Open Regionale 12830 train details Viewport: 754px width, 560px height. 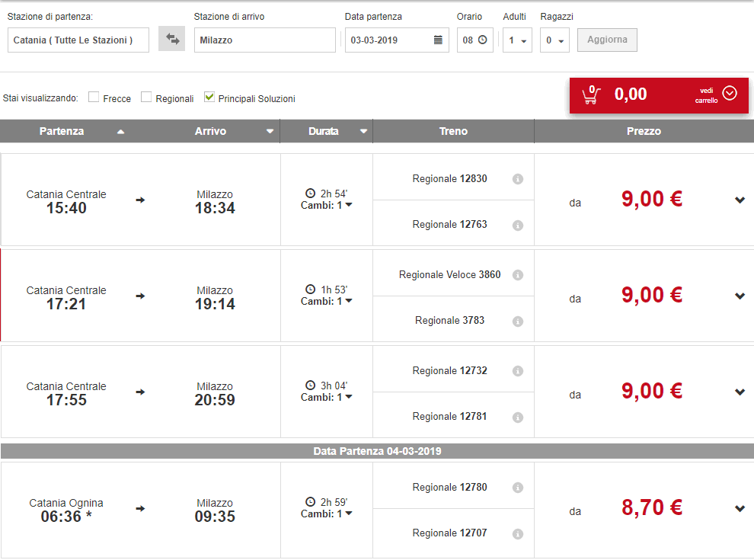(449, 179)
